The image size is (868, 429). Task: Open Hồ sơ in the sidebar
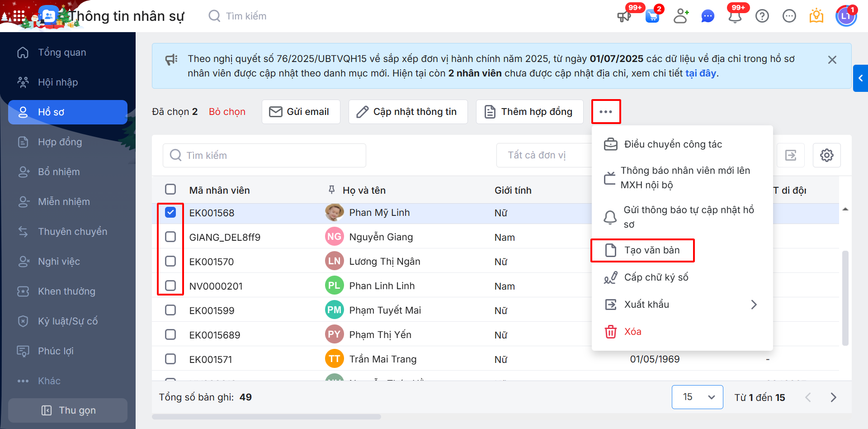point(68,112)
